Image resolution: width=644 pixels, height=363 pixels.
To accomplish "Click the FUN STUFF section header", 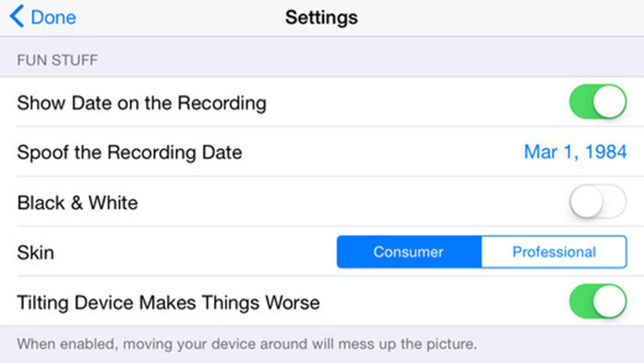I will pyautogui.click(x=57, y=60).
